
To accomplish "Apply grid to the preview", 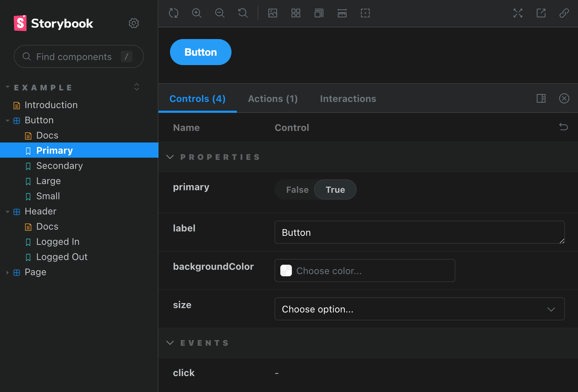I will [x=296, y=13].
